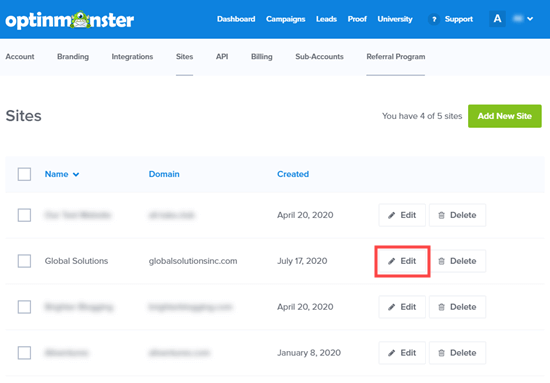
Task: Select the Sites tab
Action: click(x=185, y=56)
